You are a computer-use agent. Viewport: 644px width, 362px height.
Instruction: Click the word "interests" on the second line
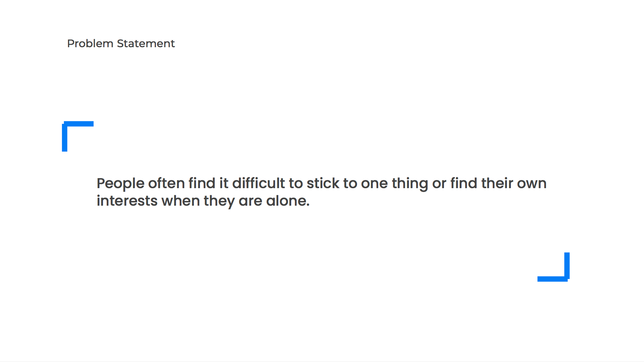click(127, 201)
